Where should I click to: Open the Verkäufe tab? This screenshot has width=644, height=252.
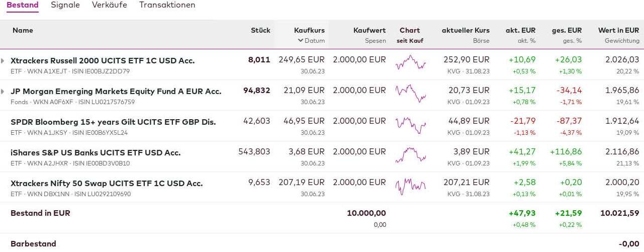pos(110,5)
